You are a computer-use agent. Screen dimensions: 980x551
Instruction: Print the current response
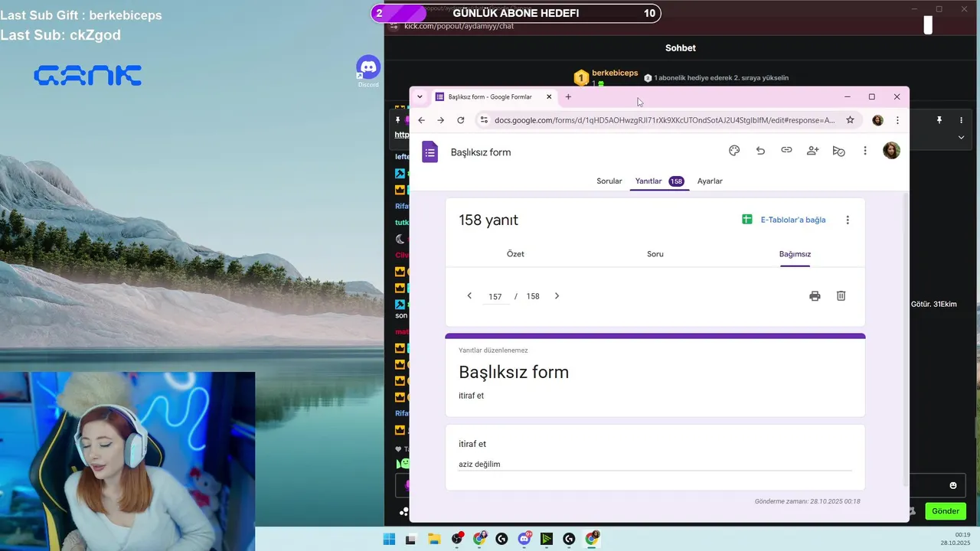815,296
